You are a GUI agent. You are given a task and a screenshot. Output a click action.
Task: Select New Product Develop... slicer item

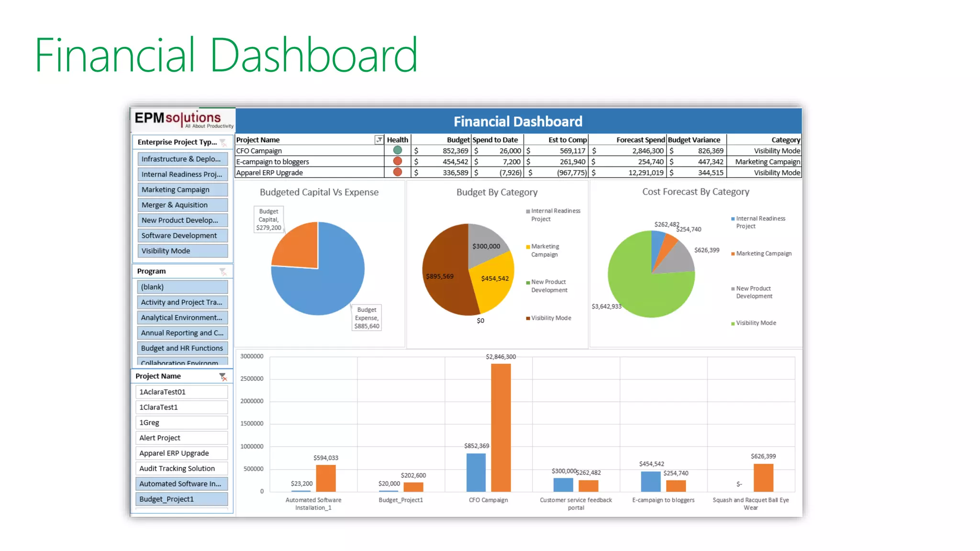pyautogui.click(x=182, y=220)
